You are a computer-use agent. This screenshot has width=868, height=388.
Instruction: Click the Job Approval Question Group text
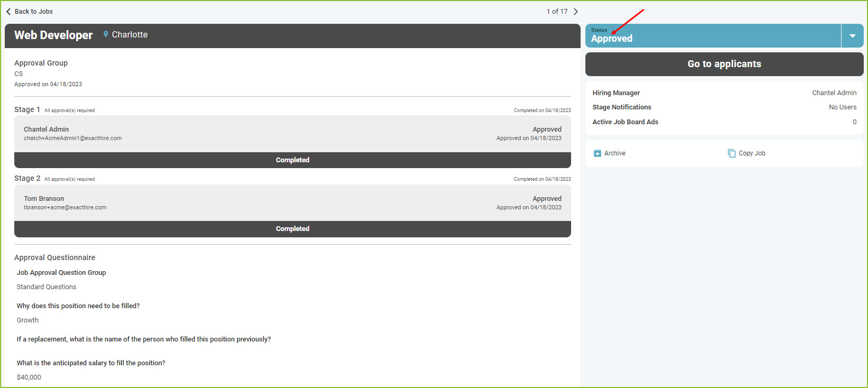pos(61,273)
